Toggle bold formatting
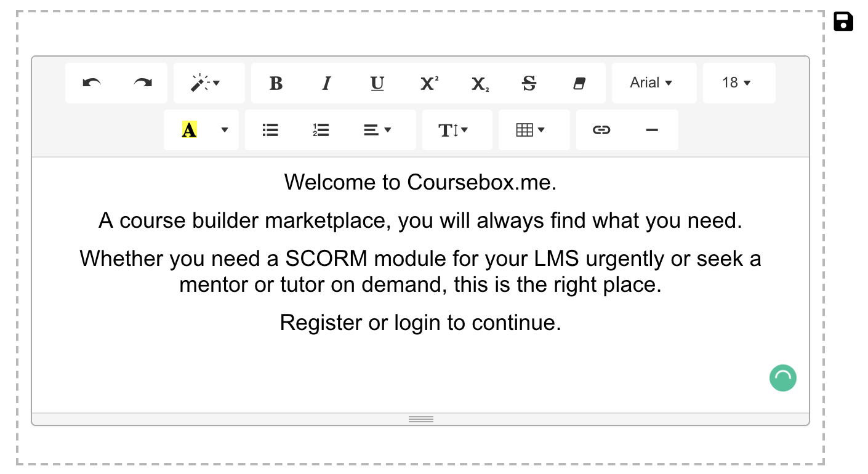Viewport: 868px width, 474px height. coord(276,83)
